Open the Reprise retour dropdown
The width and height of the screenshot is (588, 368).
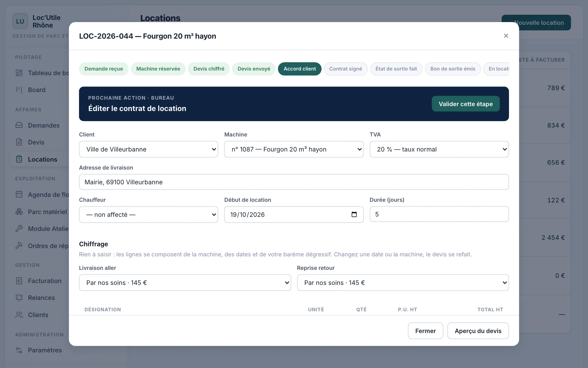coord(403,283)
